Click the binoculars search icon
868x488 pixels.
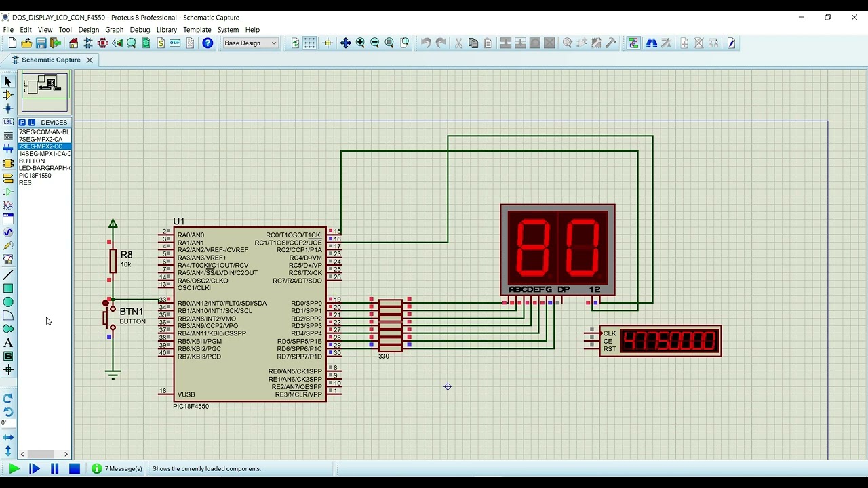click(x=652, y=43)
